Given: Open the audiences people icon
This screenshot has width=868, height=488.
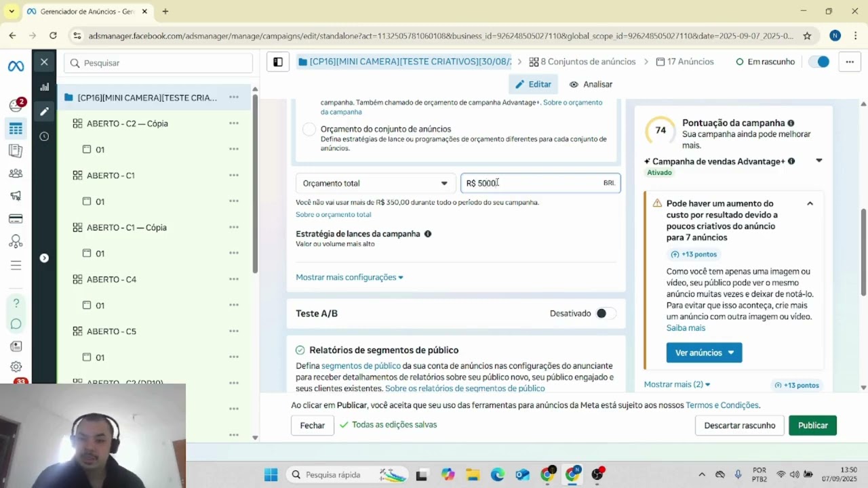Looking at the screenshot, I should coord(16,174).
